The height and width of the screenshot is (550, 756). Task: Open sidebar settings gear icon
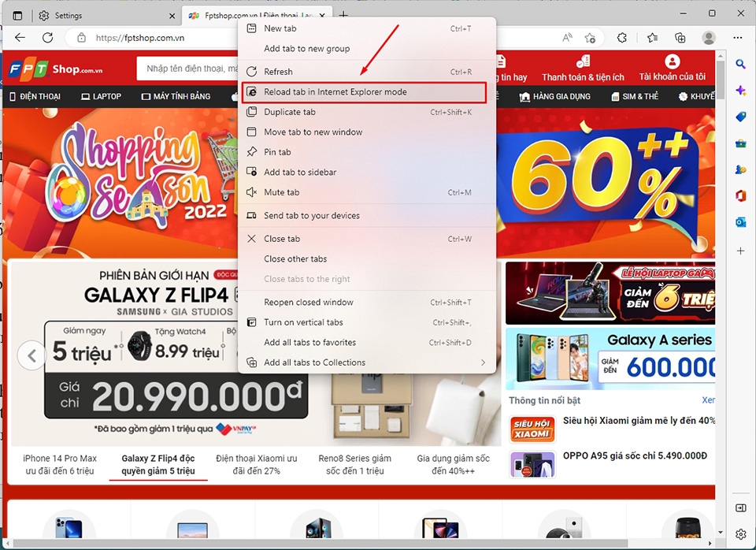[x=740, y=534]
